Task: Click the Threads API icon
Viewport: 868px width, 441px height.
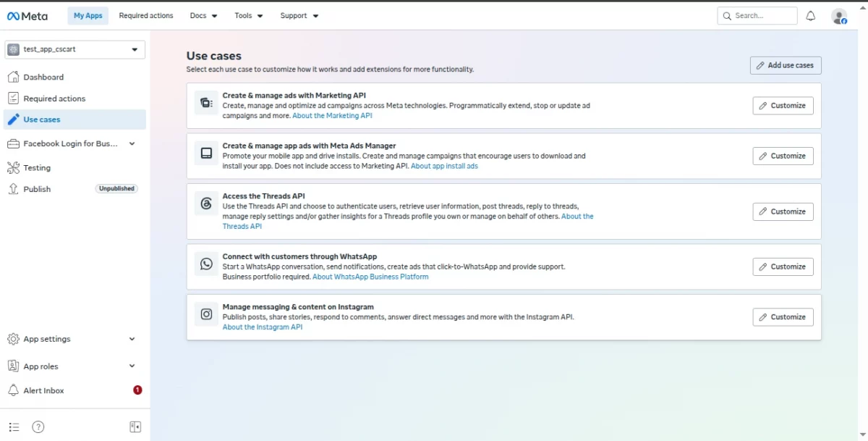Action: click(x=206, y=203)
